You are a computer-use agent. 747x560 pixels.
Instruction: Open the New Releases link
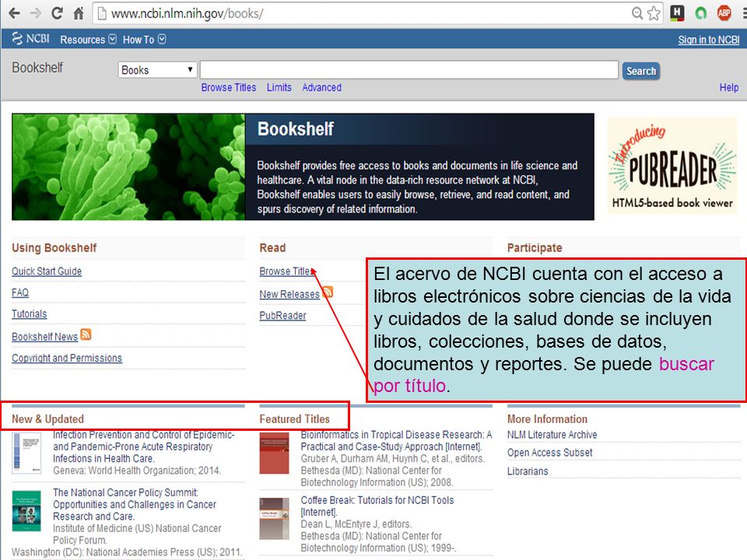tap(289, 294)
